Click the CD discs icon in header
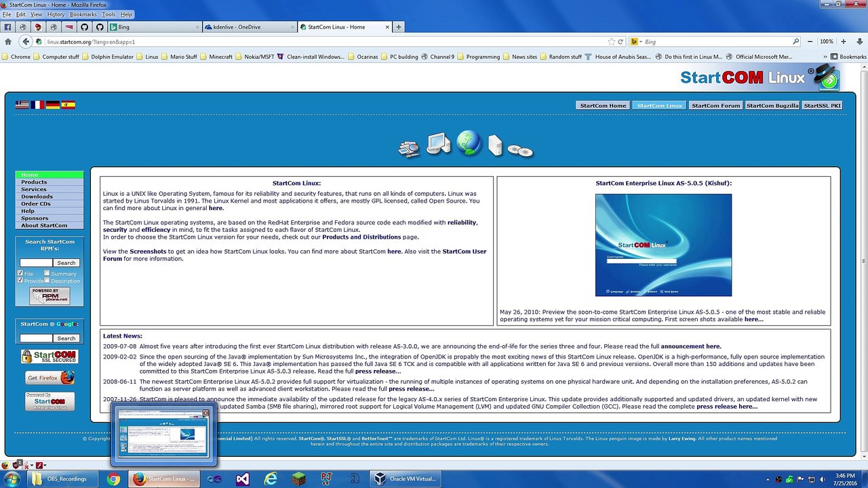 [520, 150]
